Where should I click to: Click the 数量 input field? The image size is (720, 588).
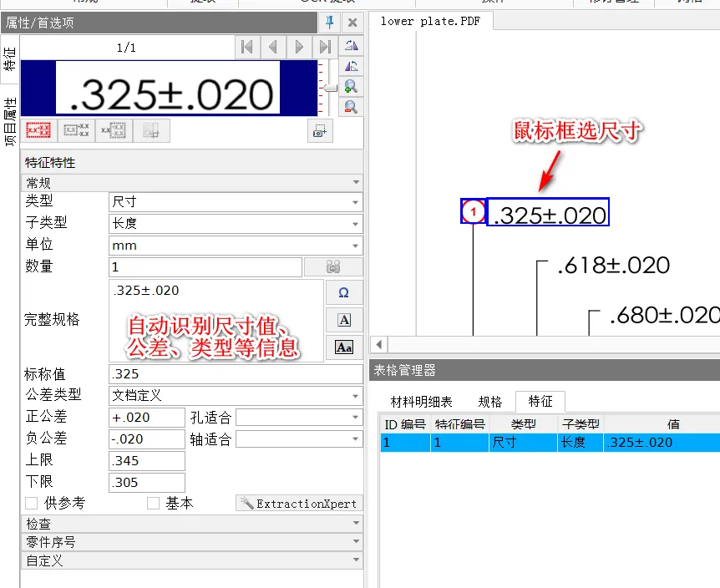(205, 266)
